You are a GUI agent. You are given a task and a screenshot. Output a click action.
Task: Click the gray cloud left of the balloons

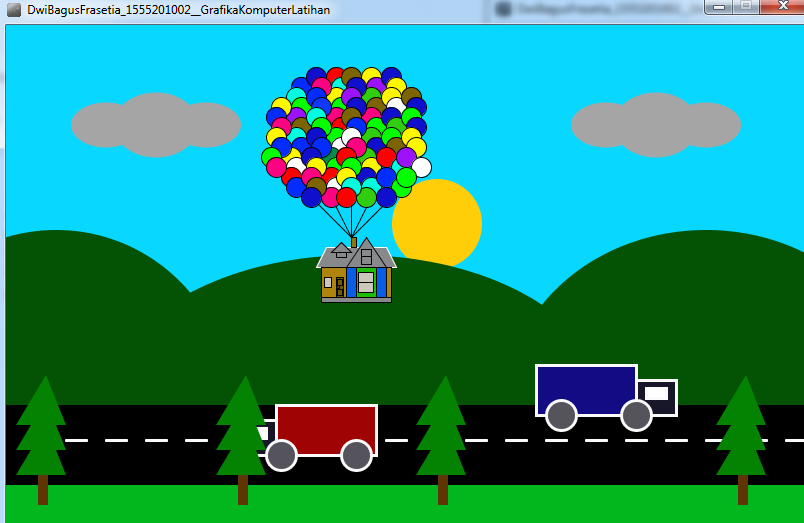pyautogui.click(x=156, y=125)
